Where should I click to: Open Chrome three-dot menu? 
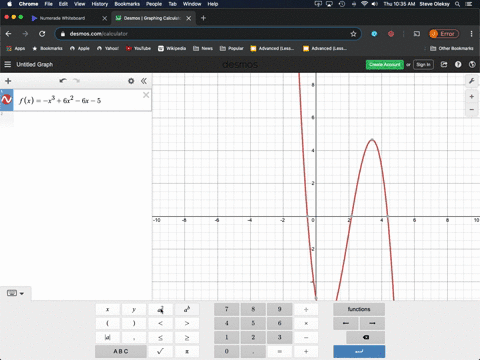(471, 34)
